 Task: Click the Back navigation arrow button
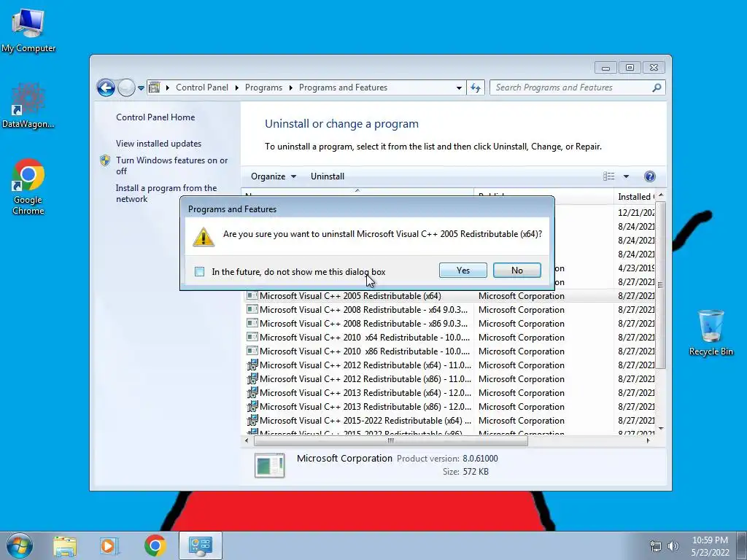[x=106, y=87]
